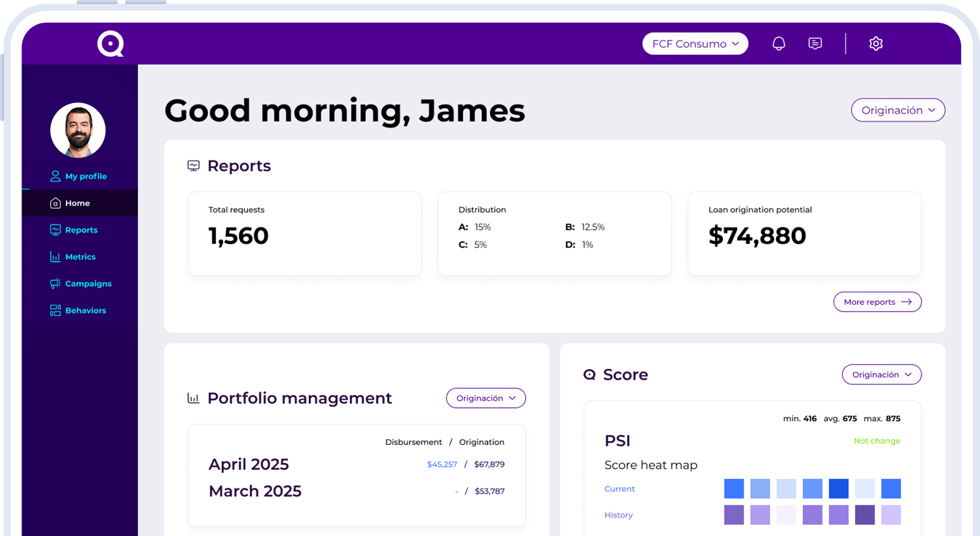Viewport: 980px width, 536px height.
Task: Expand Portfolio management Originación dropdown
Action: click(x=486, y=398)
